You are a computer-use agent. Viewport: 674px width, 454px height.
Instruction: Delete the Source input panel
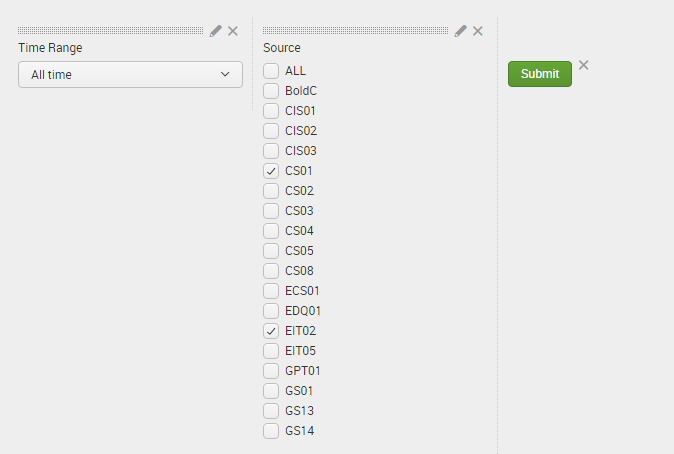pyautogui.click(x=478, y=31)
